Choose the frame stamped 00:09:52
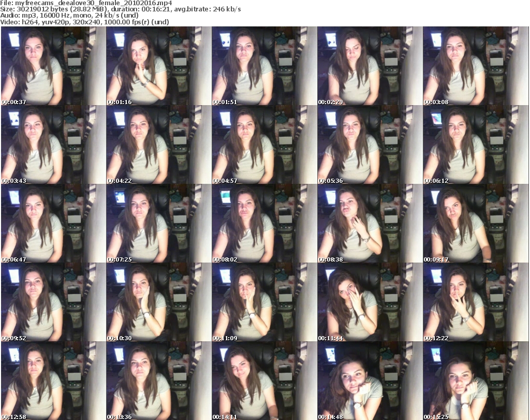Screen dimensions: 530x420 point(53,302)
